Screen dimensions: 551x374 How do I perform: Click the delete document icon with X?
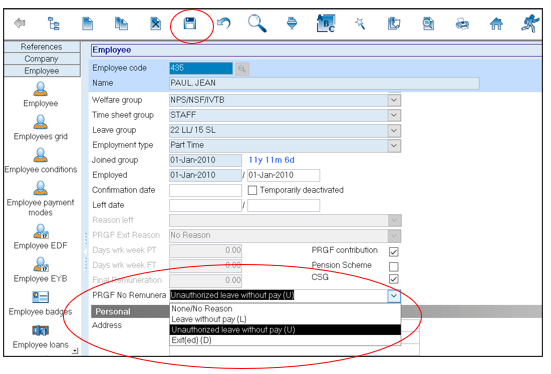point(155,24)
